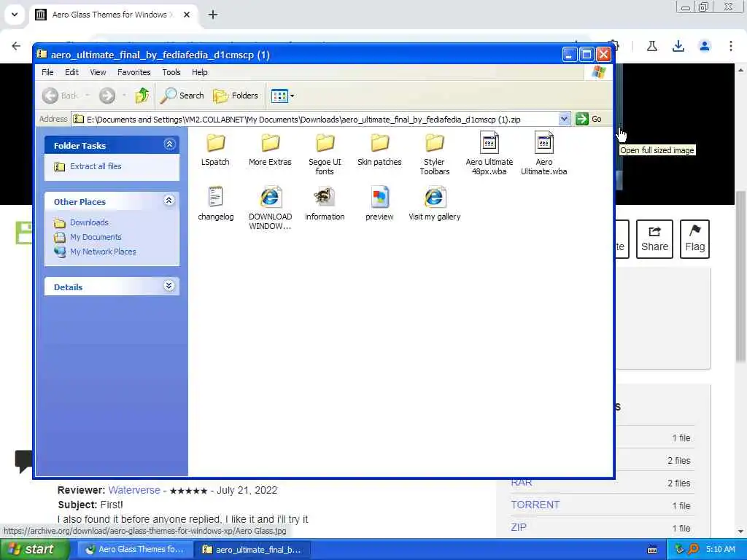The image size is (747, 560).
Task: Open the Skin patches folder
Action: (379, 149)
